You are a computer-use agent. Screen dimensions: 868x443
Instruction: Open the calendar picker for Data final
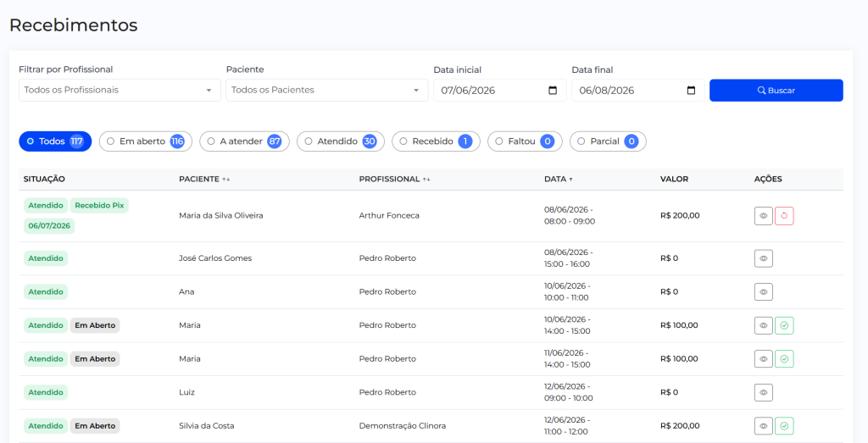[x=691, y=90]
